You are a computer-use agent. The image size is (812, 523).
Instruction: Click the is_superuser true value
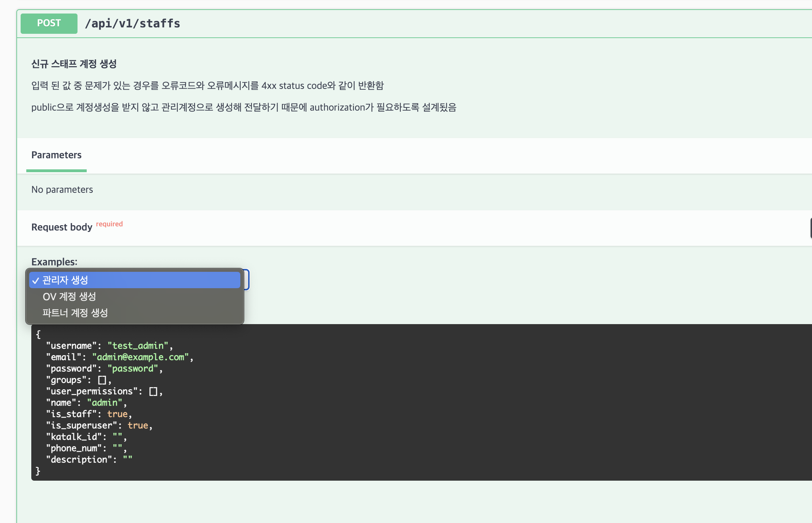pos(138,426)
